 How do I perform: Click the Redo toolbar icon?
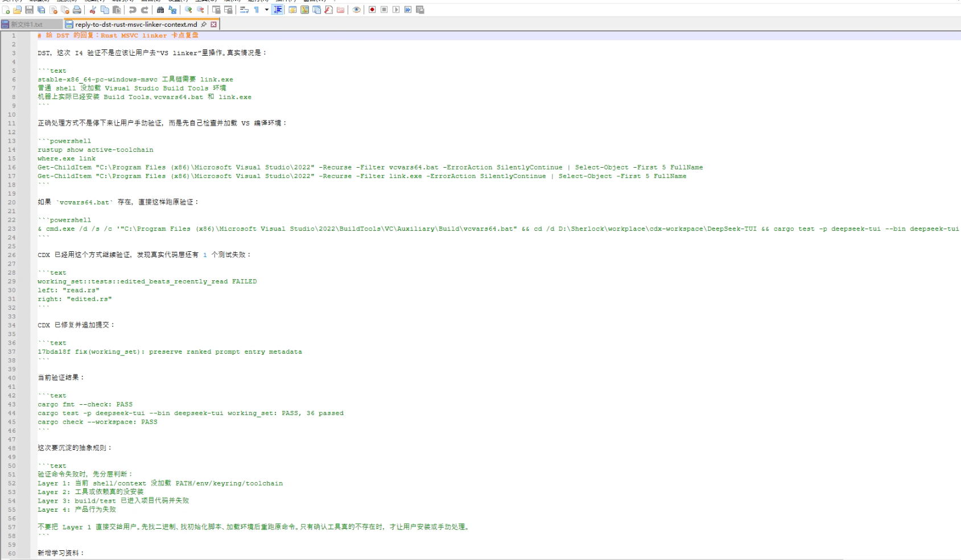tap(145, 10)
